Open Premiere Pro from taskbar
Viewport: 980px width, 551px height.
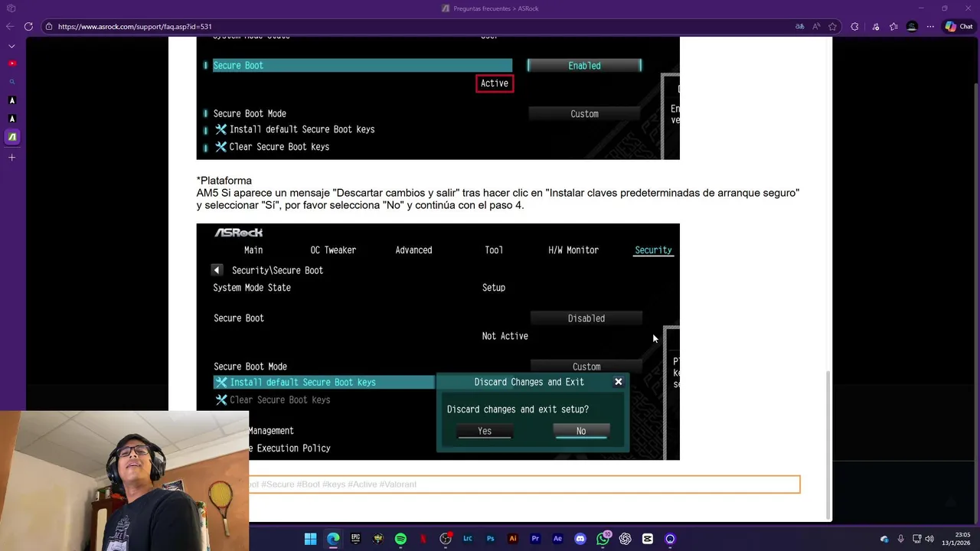[535, 539]
